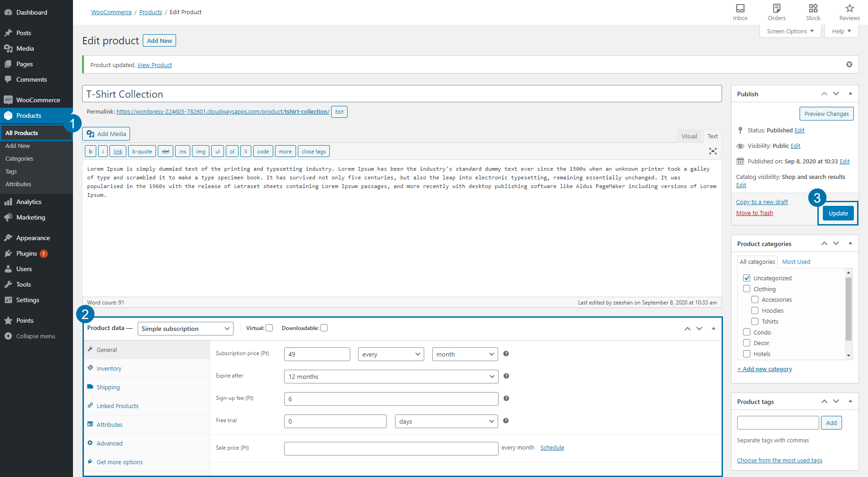Open the free trial 'days' dropdown
The width and height of the screenshot is (868, 477).
click(x=447, y=421)
